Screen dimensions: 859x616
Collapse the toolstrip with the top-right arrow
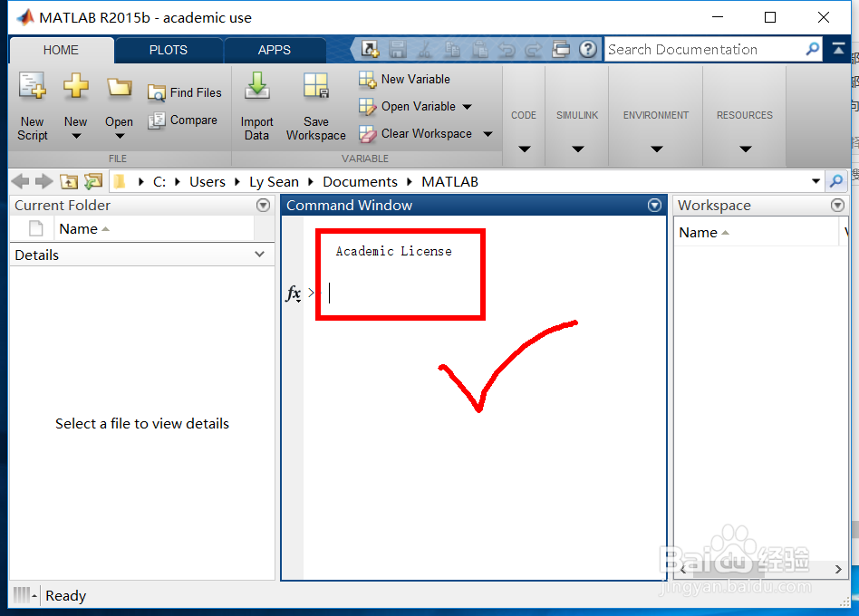pos(838,49)
